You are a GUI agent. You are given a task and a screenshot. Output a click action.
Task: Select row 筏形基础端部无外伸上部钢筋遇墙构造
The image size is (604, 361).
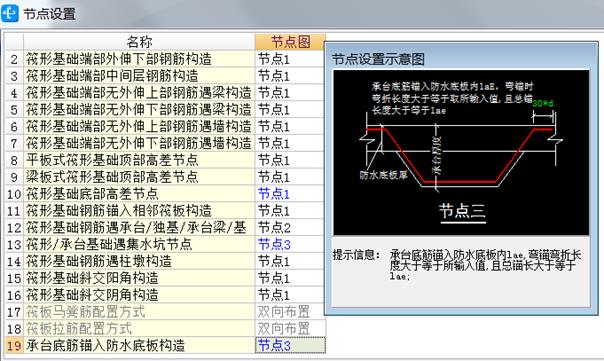(139, 126)
